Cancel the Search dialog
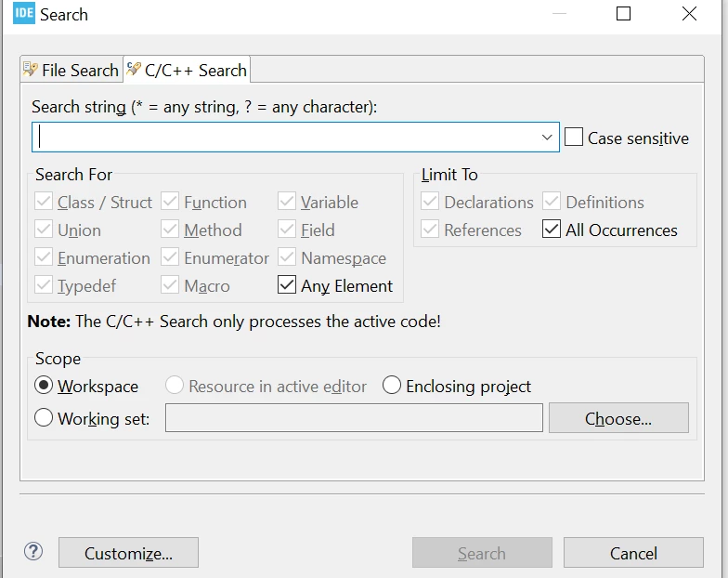Screen dimensions: 728x578 pos(633,552)
